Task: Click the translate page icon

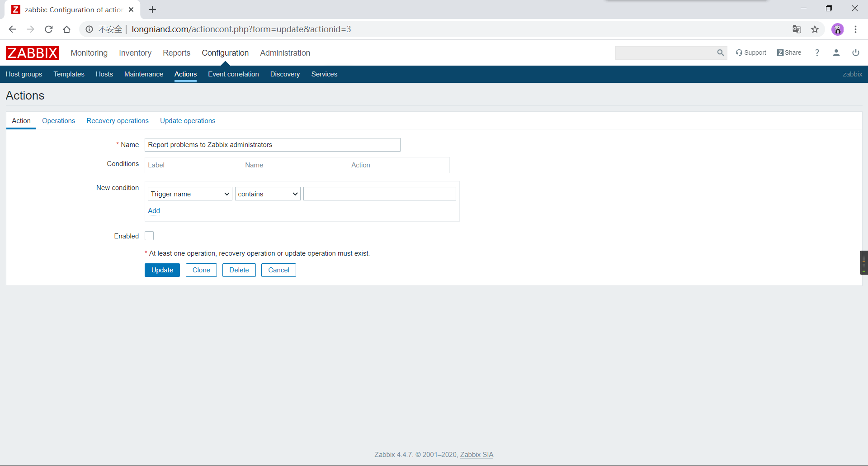Action: [797, 29]
